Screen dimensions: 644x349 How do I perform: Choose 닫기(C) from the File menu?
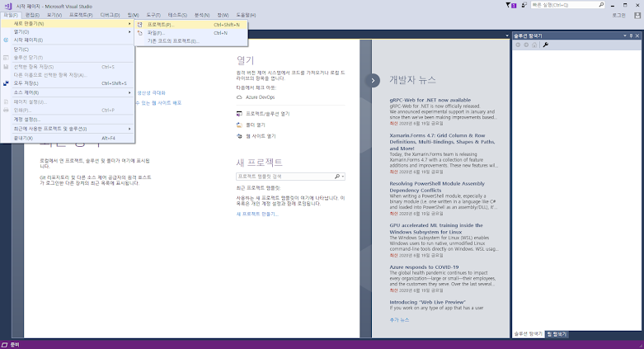pyautogui.click(x=68, y=50)
